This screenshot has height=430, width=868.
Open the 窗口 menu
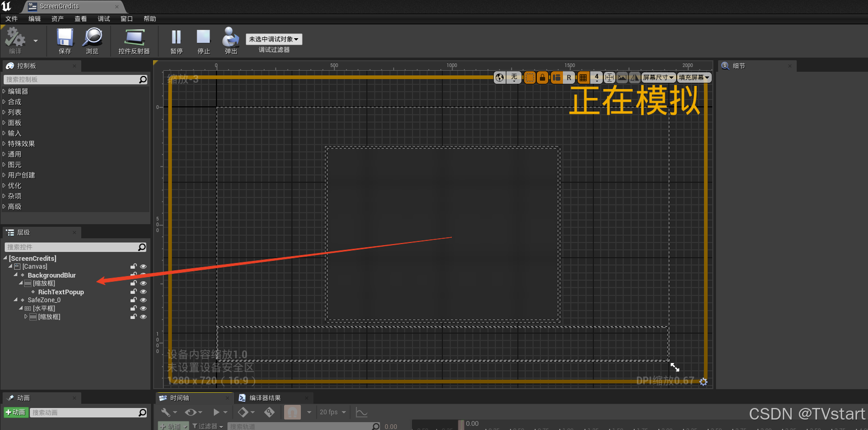[x=127, y=19]
